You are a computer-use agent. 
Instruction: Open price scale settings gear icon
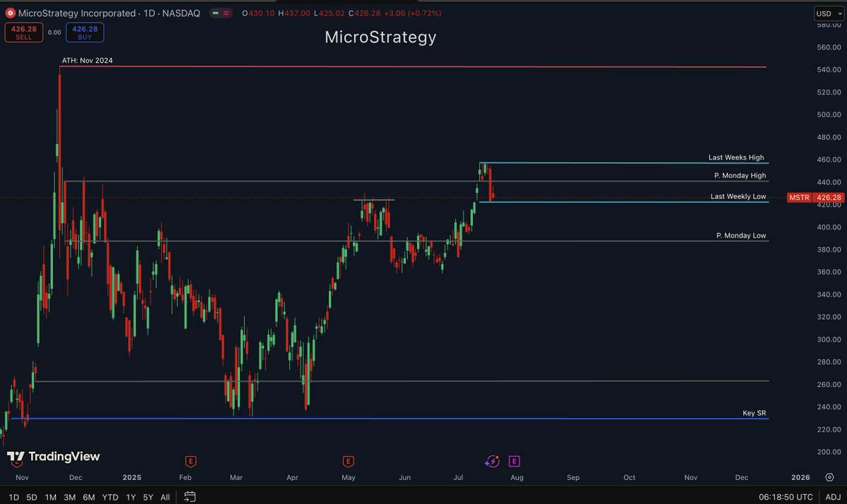click(x=828, y=477)
